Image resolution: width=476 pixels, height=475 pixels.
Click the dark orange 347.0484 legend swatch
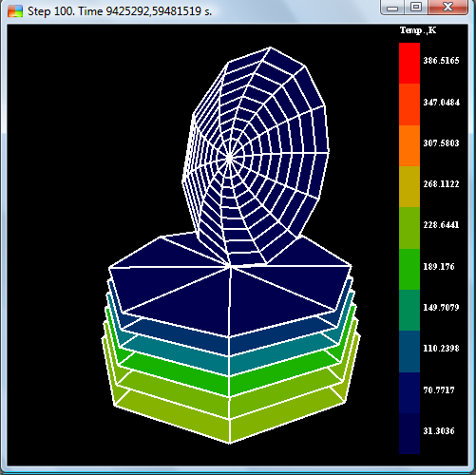point(409,104)
